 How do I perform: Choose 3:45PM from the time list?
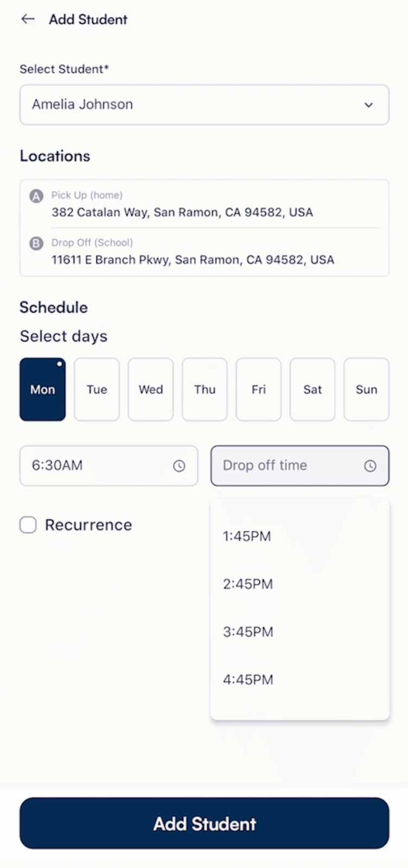pyautogui.click(x=248, y=632)
